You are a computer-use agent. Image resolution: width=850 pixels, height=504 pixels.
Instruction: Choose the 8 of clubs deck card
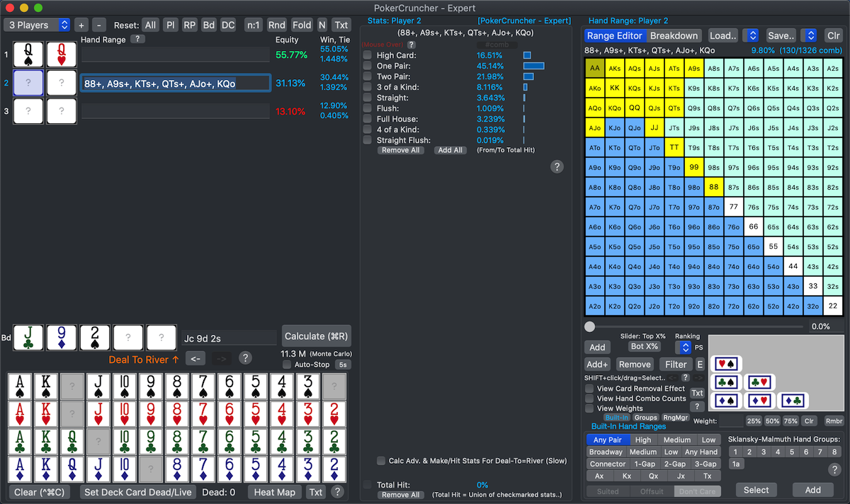(177, 441)
